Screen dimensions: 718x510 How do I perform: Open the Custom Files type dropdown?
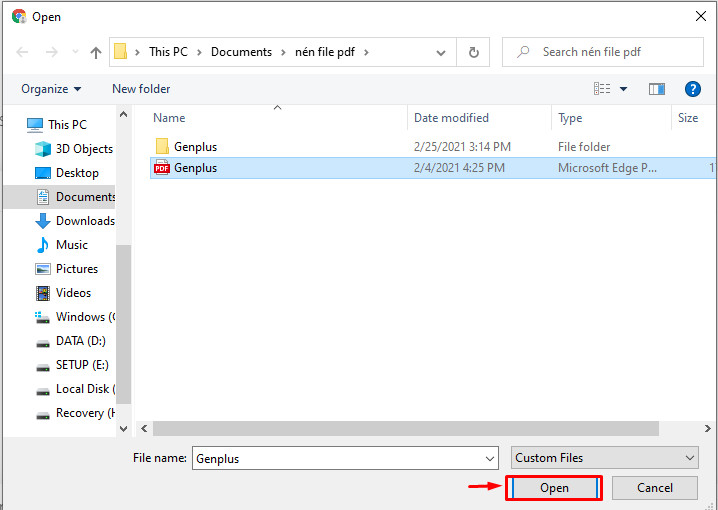604,458
